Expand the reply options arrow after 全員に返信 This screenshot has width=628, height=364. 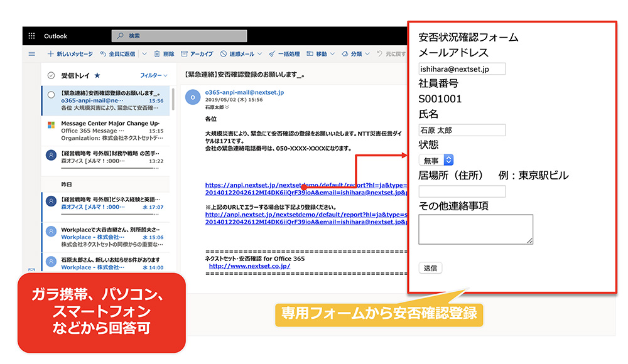(144, 54)
